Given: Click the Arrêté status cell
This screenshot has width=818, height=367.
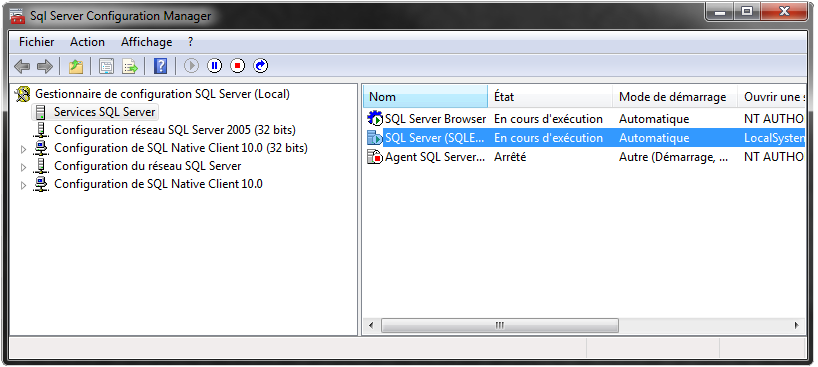Looking at the screenshot, I should coord(510,157).
